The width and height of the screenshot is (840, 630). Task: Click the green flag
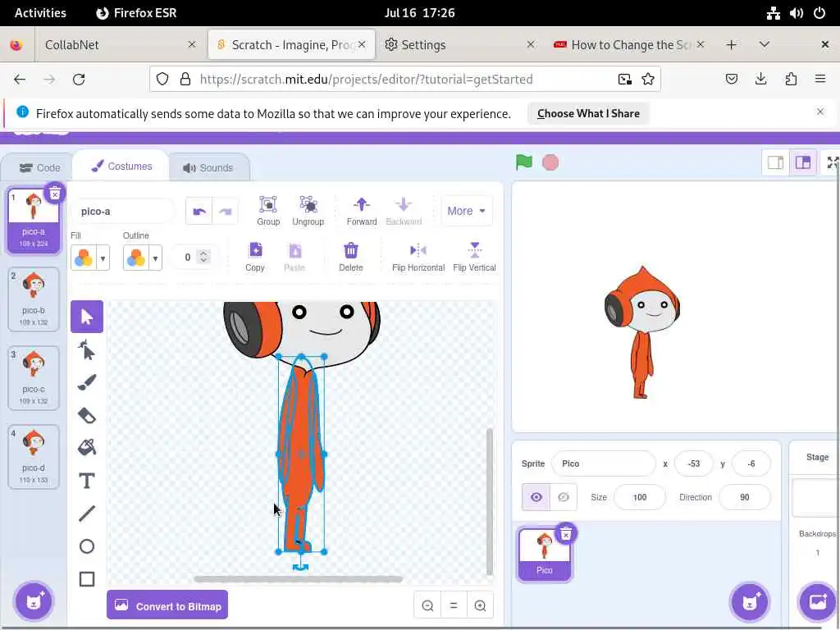coord(523,162)
